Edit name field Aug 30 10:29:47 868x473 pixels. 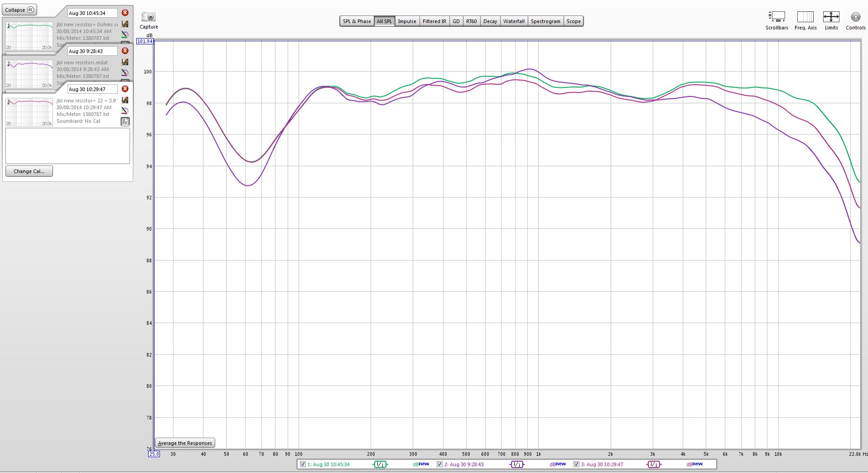point(92,89)
